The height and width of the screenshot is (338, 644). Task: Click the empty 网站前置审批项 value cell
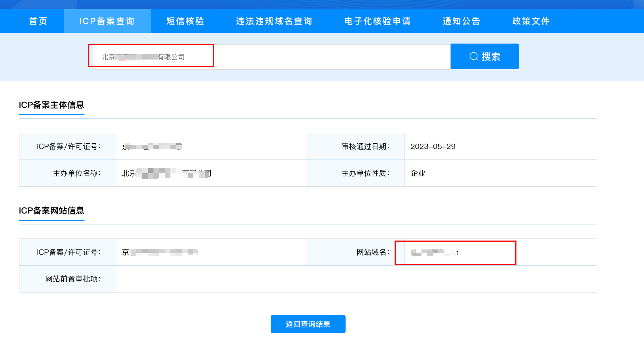pos(356,279)
